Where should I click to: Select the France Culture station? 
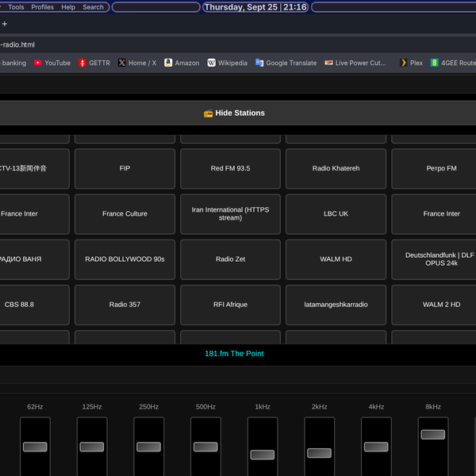125,214
